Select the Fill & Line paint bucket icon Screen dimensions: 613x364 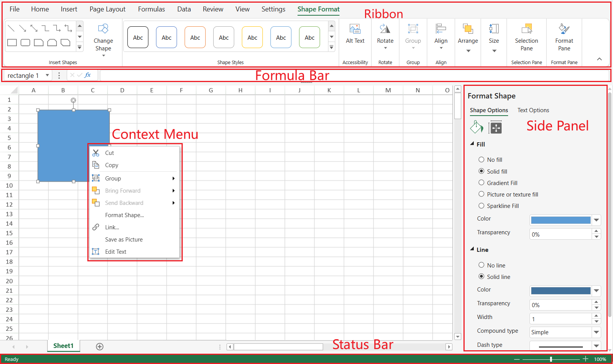[476, 127]
